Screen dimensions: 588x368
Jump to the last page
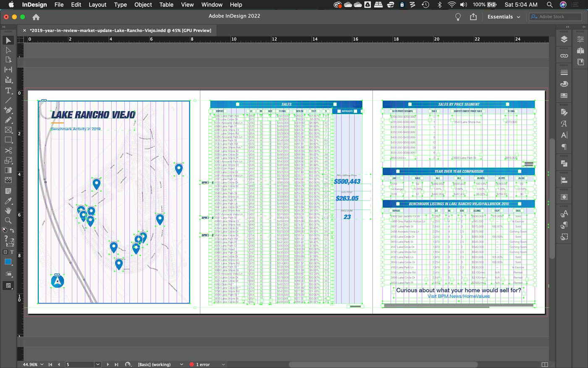[116, 364]
